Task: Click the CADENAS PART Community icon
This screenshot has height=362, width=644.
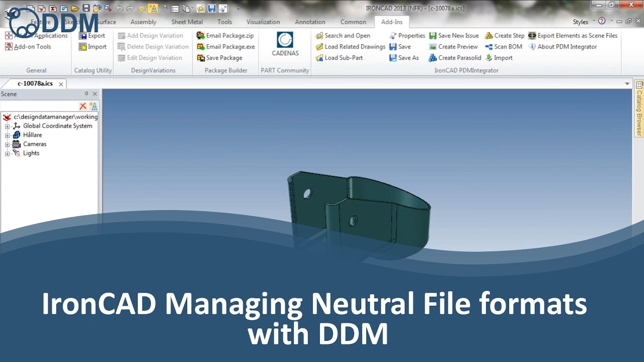Action: click(x=285, y=44)
